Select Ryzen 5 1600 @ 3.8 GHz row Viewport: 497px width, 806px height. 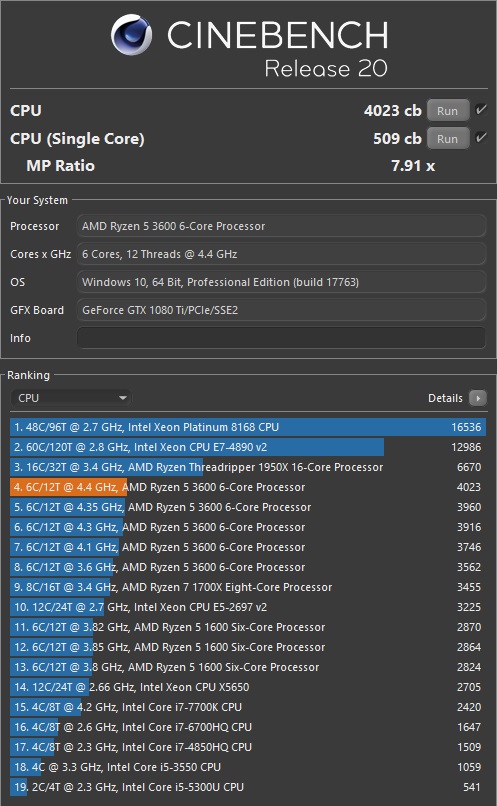pyautogui.click(x=248, y=667)
